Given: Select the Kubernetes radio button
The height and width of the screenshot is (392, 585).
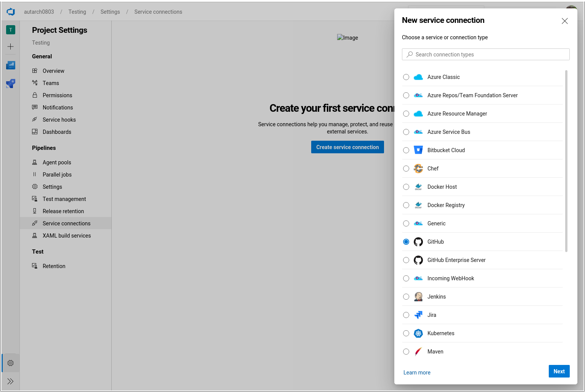Looking at the screenshot, I should 406,333.
